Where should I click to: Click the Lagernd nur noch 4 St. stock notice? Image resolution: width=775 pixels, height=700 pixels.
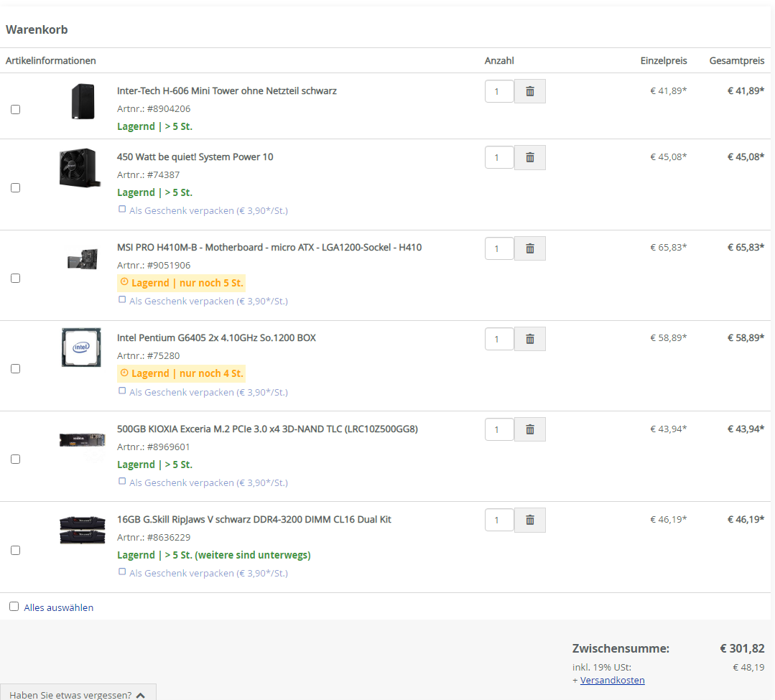coord(182,373)
